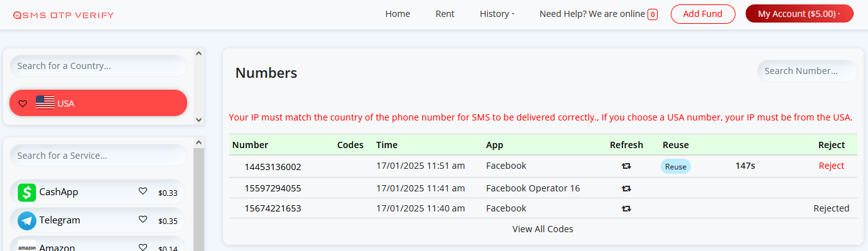Go to the Home page
The width and height of the screenshot is (868, 251).
(398, 14)
